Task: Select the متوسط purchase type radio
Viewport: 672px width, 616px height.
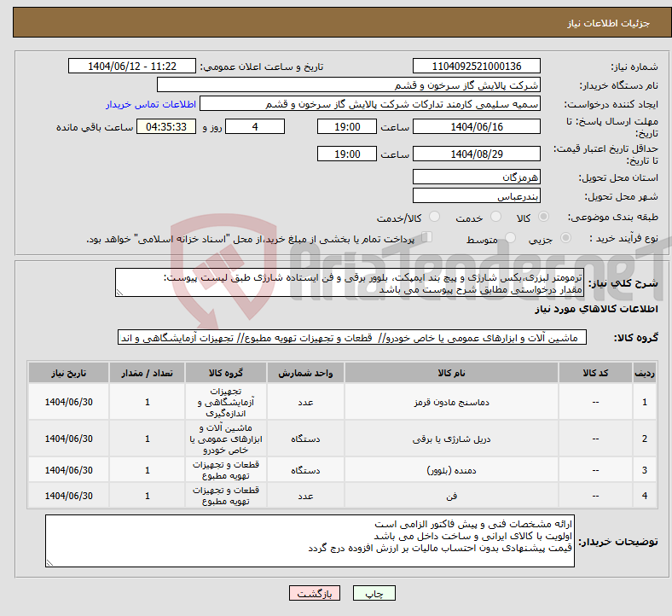Action: [510, 238]
